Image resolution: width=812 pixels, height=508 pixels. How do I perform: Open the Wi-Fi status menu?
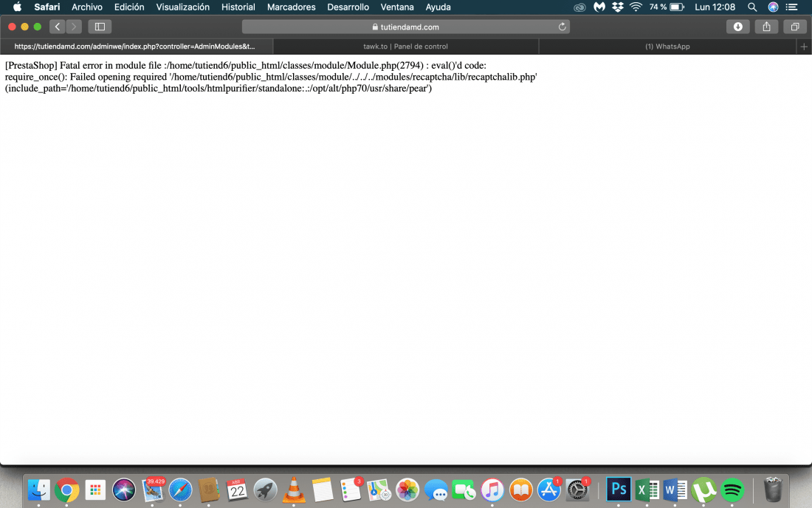(636, 7)
